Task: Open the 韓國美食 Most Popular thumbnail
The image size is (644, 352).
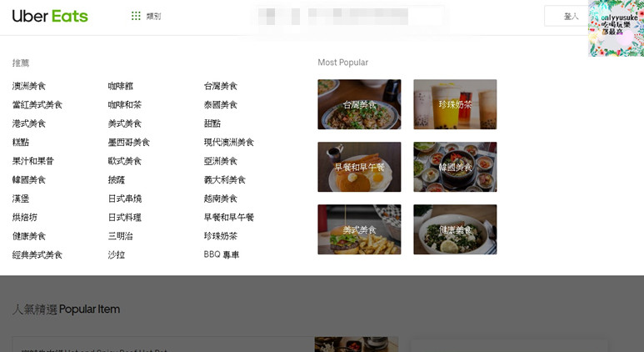Action: [455, 167]
